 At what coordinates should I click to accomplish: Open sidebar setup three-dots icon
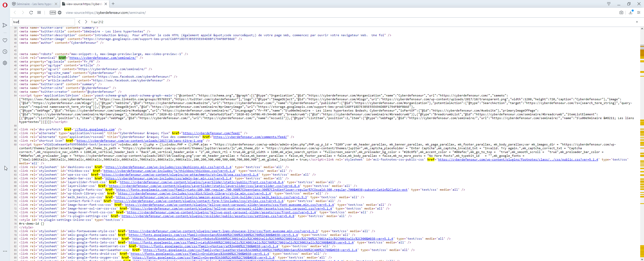point(5,251)
